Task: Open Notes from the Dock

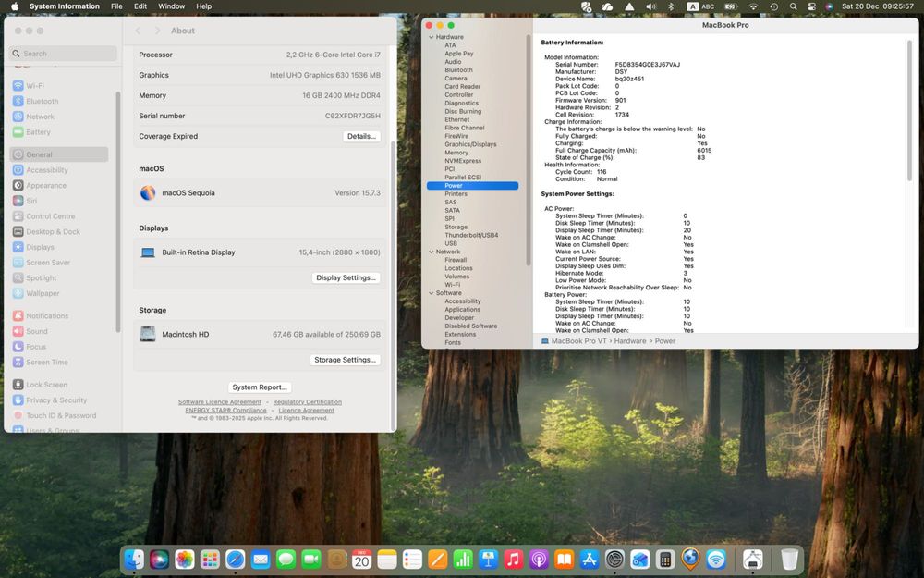Action: point(387,559)
